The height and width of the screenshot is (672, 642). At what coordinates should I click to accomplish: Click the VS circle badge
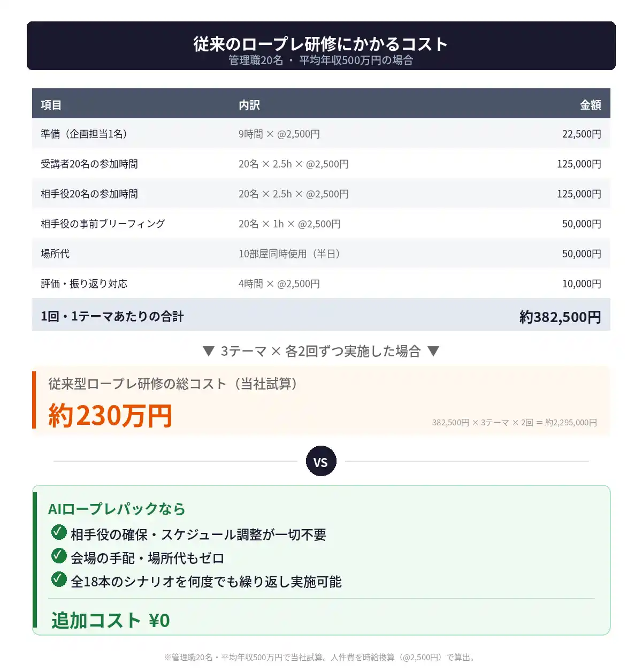321,461
